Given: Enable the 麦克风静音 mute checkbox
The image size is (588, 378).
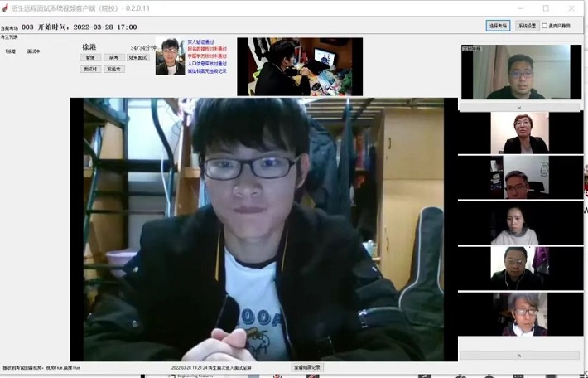Looking at the screenshot, I should (544, 26).
